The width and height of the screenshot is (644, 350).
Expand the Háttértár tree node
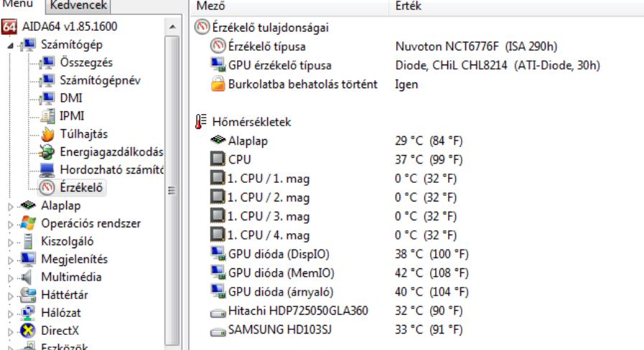pos(11,295)
